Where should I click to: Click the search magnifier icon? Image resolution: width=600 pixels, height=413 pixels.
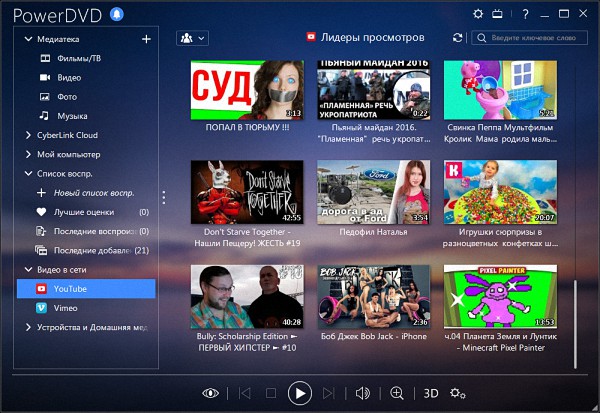pos(482,38)
